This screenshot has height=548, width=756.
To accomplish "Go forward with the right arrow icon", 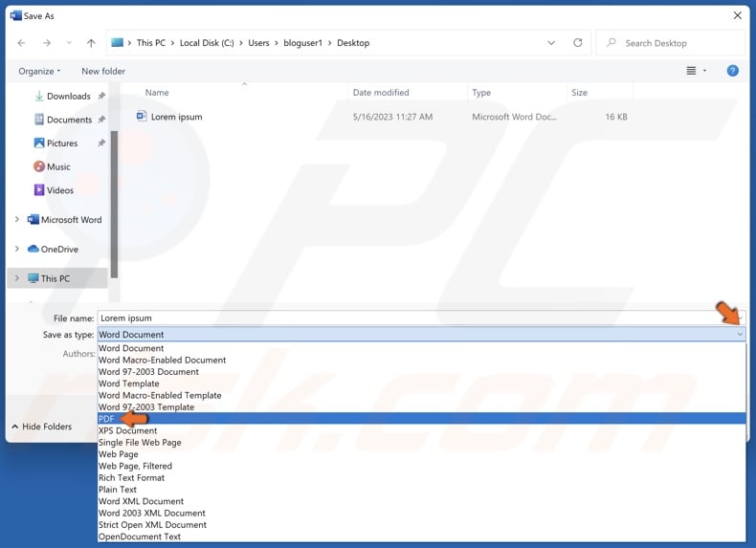I will pos(46,43).
